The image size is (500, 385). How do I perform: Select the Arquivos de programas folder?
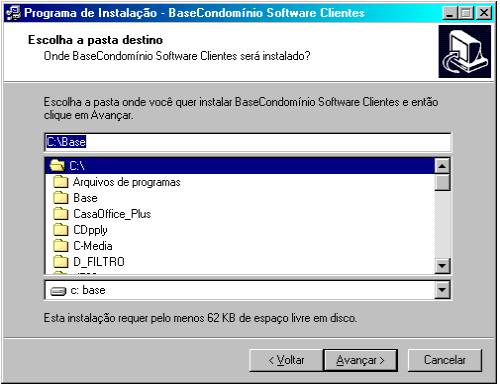pos(239,182)
